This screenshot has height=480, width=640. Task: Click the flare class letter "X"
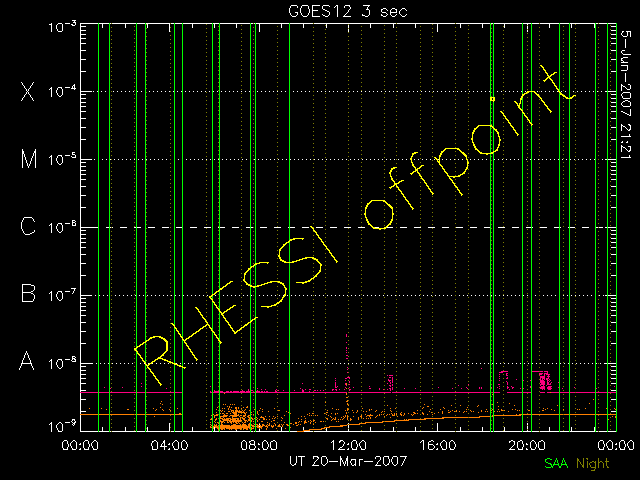(x=27, y=91)
